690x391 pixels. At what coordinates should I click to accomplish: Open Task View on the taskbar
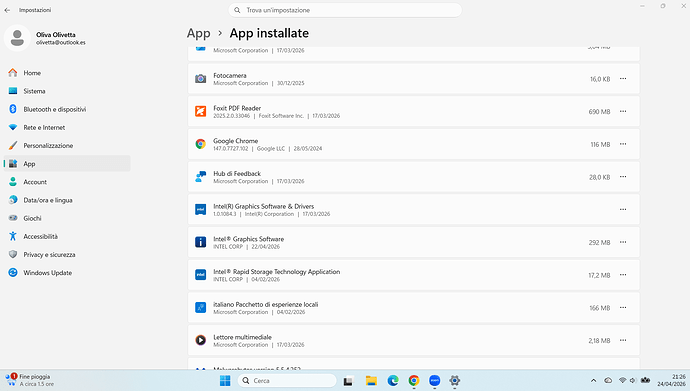coord(349,380)
